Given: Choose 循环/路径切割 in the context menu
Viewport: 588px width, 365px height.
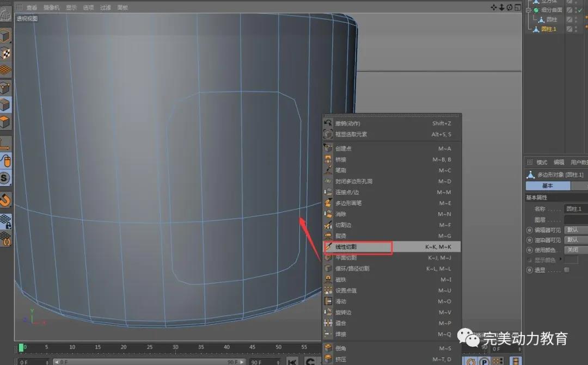Looking at the screenshot, I should tap(352, 269).
